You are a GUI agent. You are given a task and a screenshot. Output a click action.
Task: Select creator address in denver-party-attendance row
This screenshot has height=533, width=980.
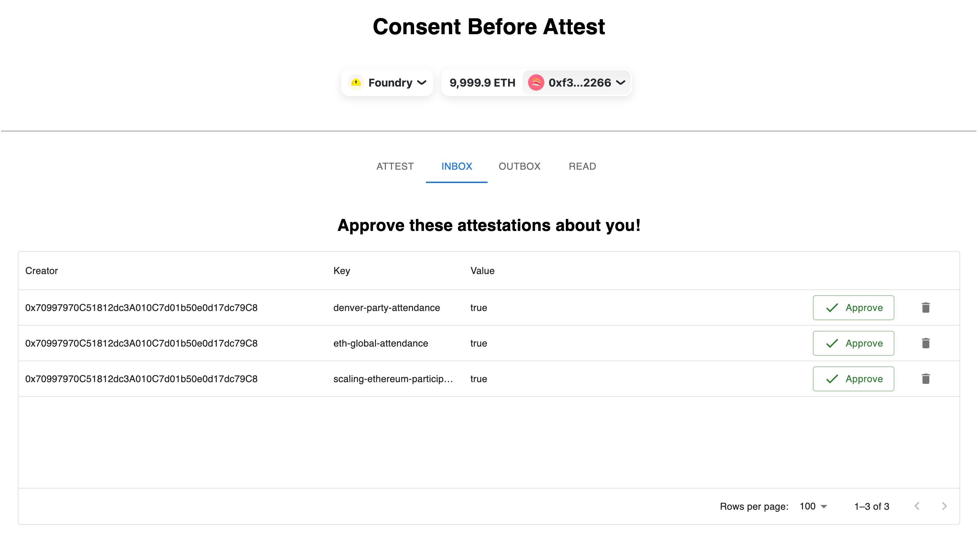tap(141, 308)
